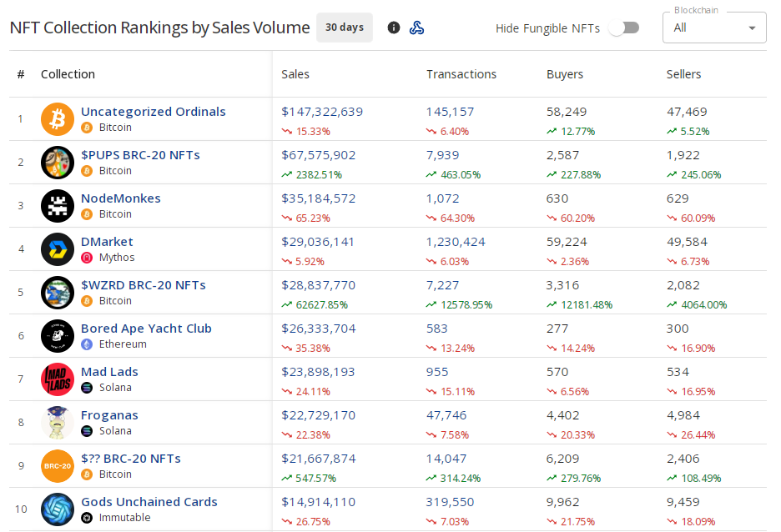Click the Collection column header

pyautogui.click(x=68, y=74)
